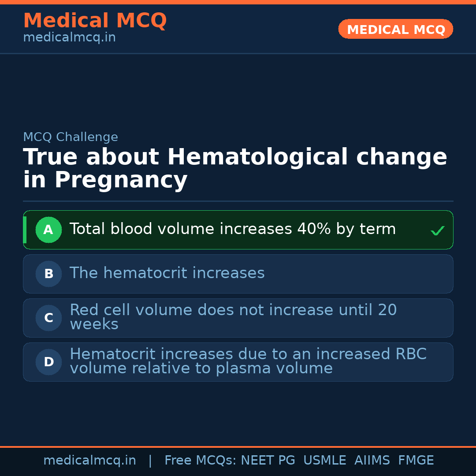Viewport: 476px width, 476px height.
Task: Click the B circle badge
Action: pos(48,274)
